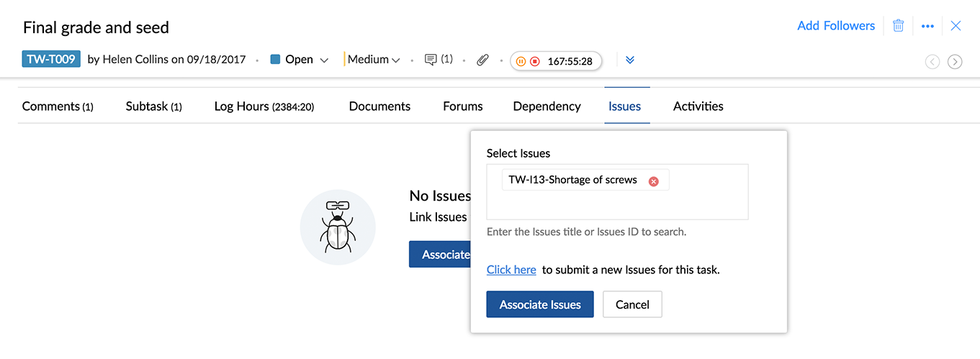
Task: Go to previous task arrow
Action: tap(932, 62)
